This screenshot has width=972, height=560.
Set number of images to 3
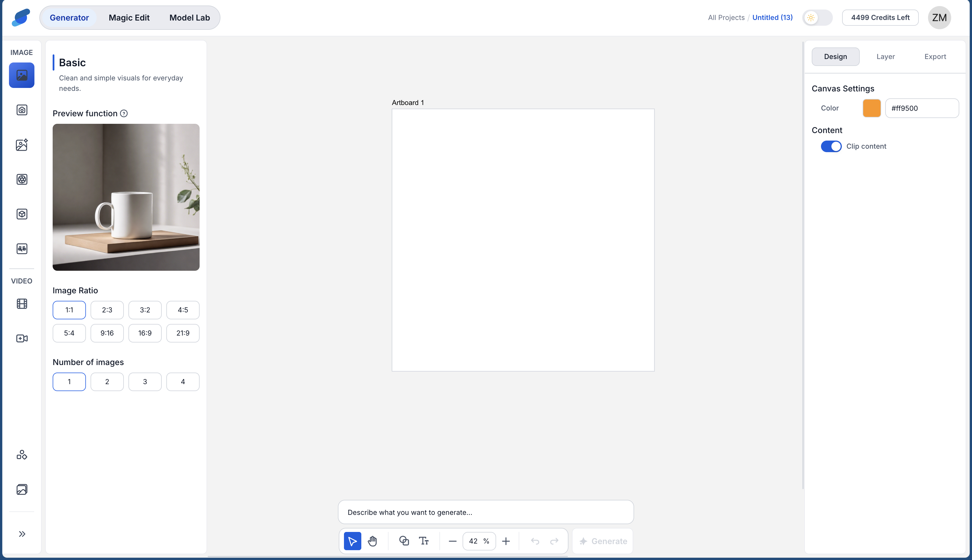tap(145, 382)
